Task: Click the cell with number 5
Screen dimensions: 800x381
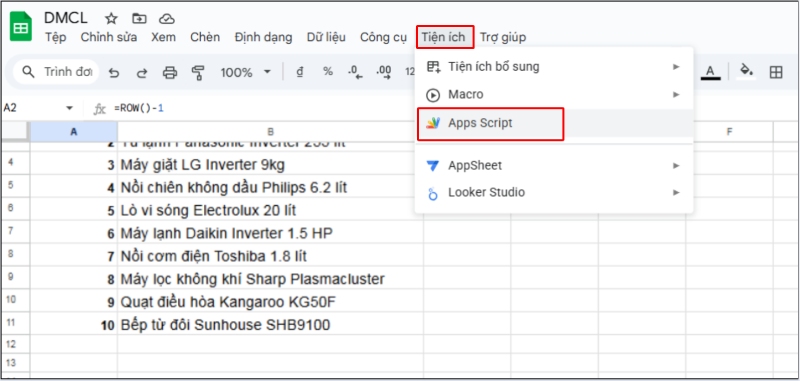Action: coord(73,210)
